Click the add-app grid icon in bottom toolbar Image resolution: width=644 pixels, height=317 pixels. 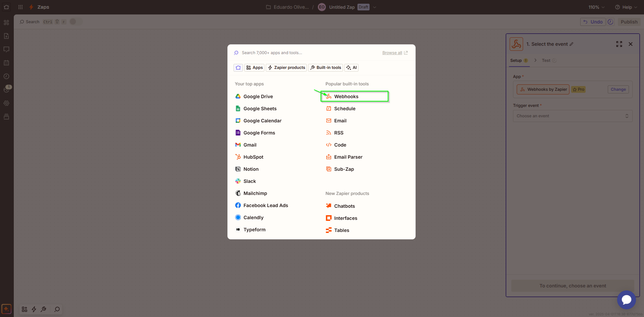[x=25, y=309]
